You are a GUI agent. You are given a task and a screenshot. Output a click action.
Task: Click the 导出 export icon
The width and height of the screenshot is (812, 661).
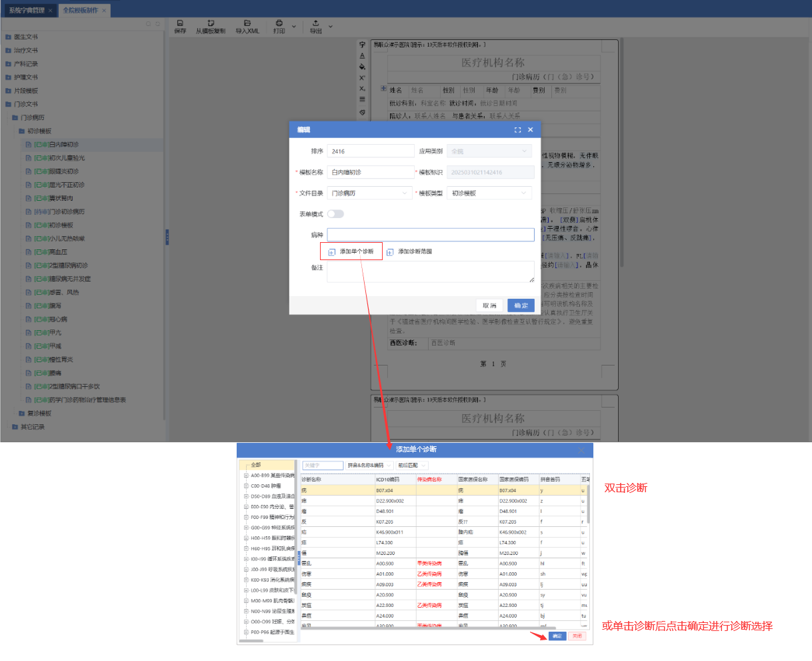click(315, 23)
